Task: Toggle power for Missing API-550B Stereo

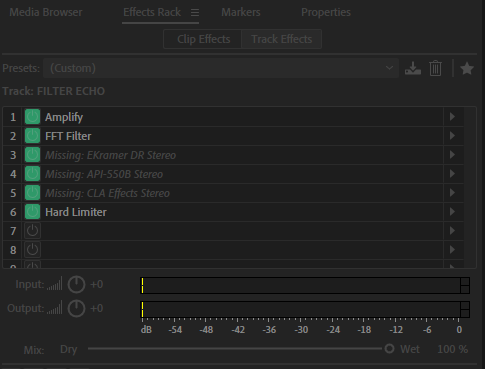Action: (32, 174)
